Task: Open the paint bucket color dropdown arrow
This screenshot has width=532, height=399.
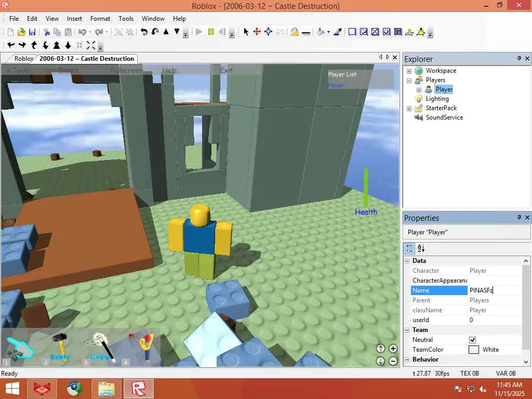Action: [328, 32]
